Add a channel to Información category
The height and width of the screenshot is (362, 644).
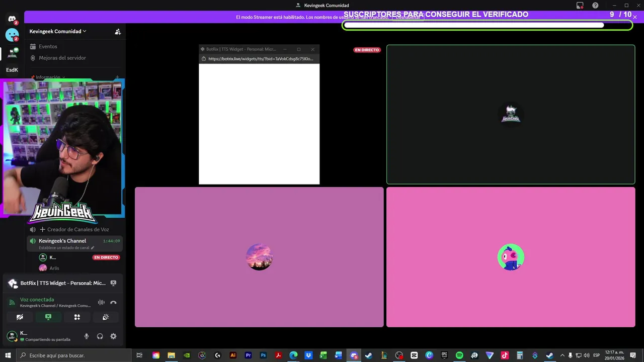click(x=117, y=77)
